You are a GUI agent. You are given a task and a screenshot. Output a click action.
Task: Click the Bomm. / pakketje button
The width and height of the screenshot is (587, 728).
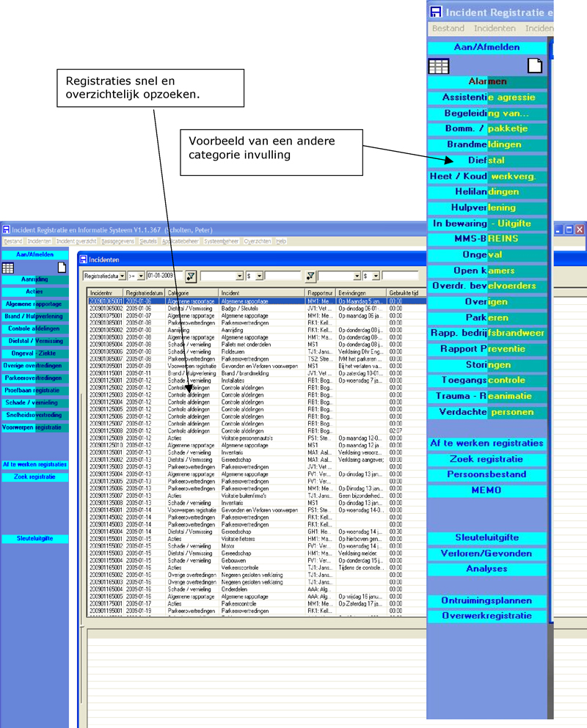[x=487, y=128]
